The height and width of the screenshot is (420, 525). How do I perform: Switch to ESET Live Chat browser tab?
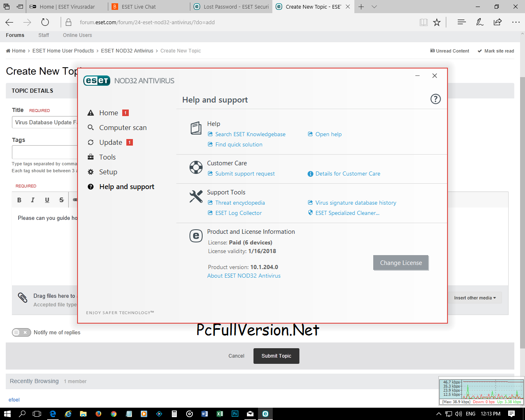coord(149,7)
